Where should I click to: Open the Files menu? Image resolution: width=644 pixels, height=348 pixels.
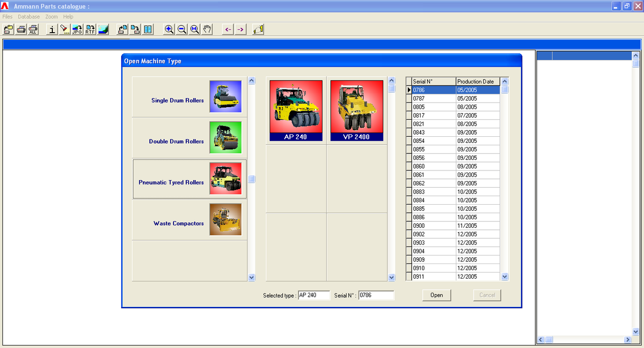8,17
